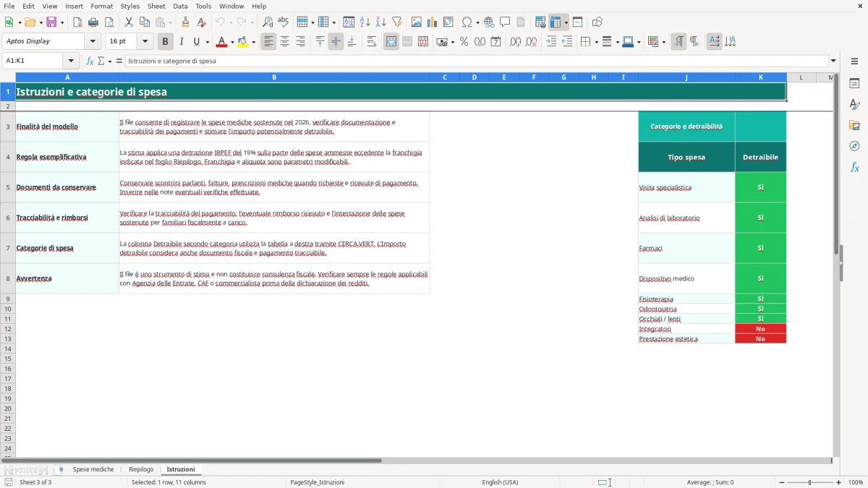
Task: Open the Styles sidebar panel
Action: (854, 105)
